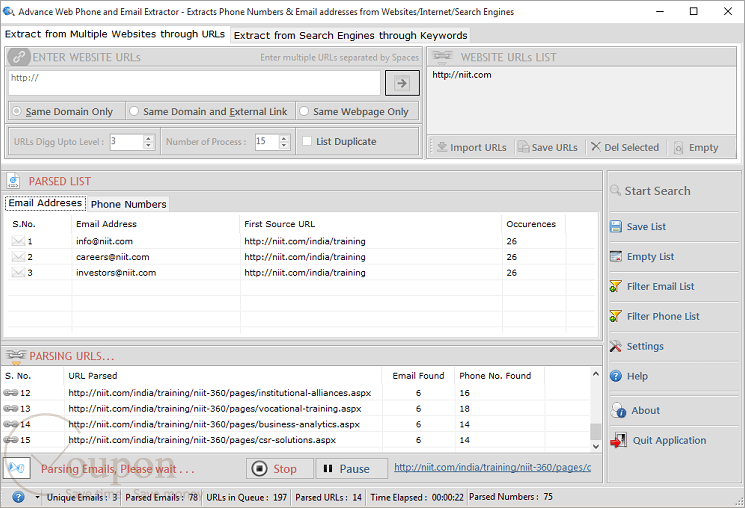This screenshot has height=508, width=745.
Task: Select Same Webpage Only radio button
Action: pos(304,111)
